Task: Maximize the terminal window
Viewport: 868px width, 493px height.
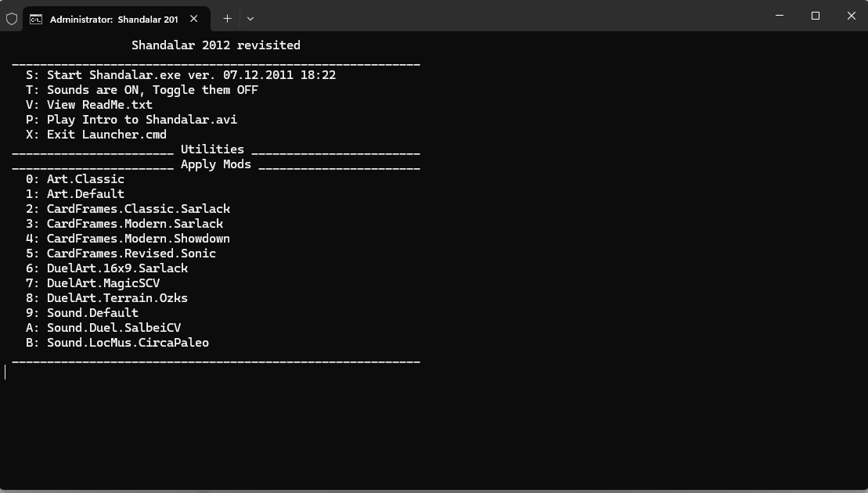Action: point(815,16)
